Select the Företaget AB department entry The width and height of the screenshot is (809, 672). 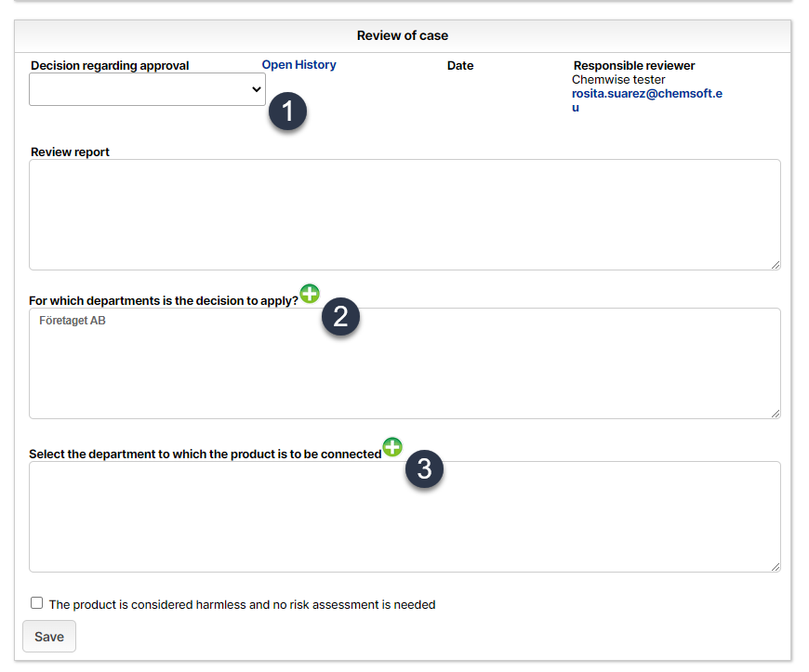click(x=73, y=321)
